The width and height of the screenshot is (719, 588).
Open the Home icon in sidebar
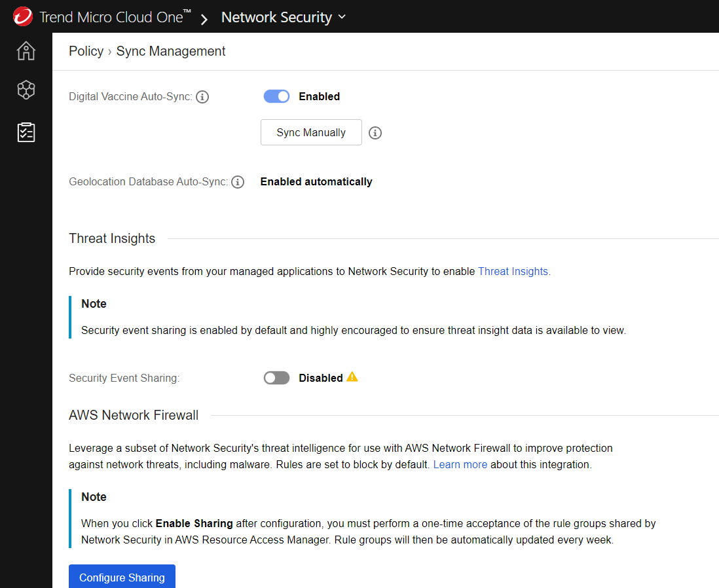[x=26, y=51]
